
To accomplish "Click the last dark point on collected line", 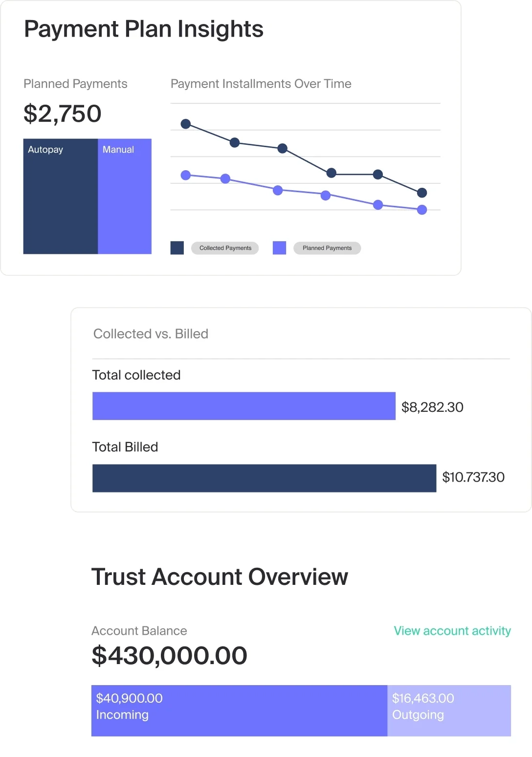I will pos(422,193).
